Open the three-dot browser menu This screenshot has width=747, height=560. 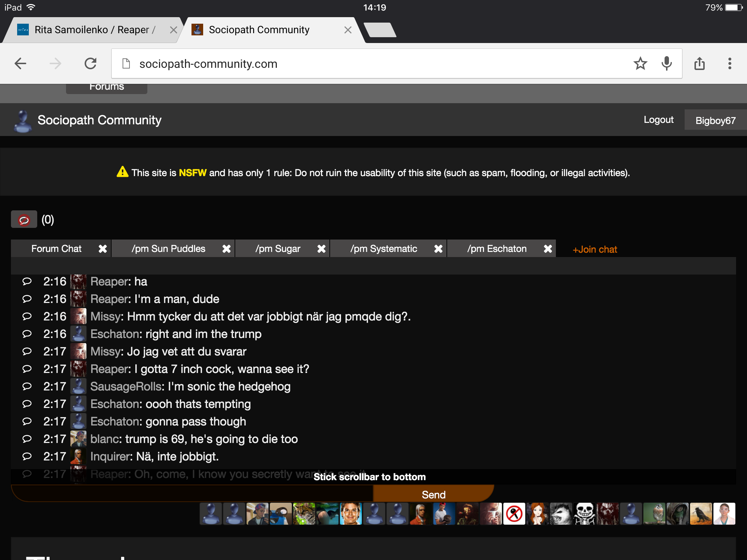[x=729, y=63]
